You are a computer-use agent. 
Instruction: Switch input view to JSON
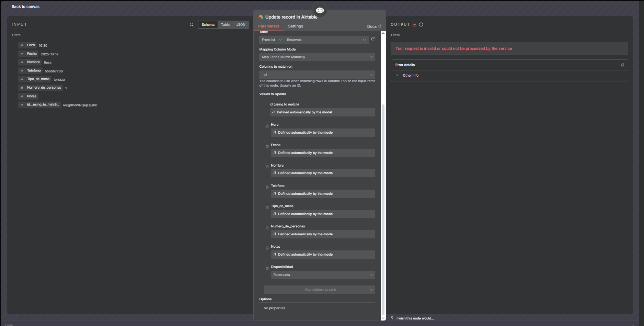coord(241,25)
